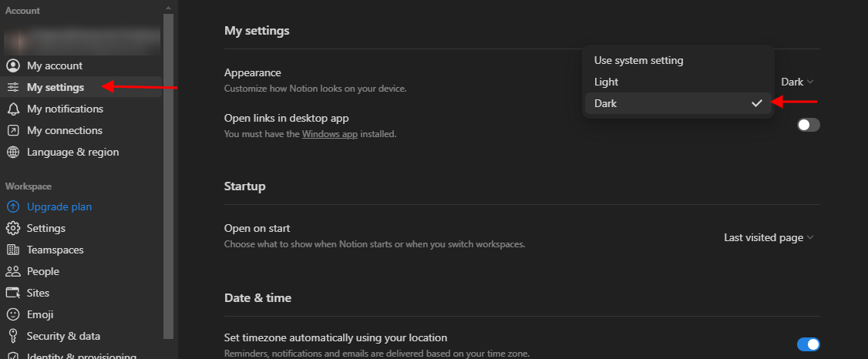Click chevron beside Last visited page
868x359 pixels.
pos(810,237)
